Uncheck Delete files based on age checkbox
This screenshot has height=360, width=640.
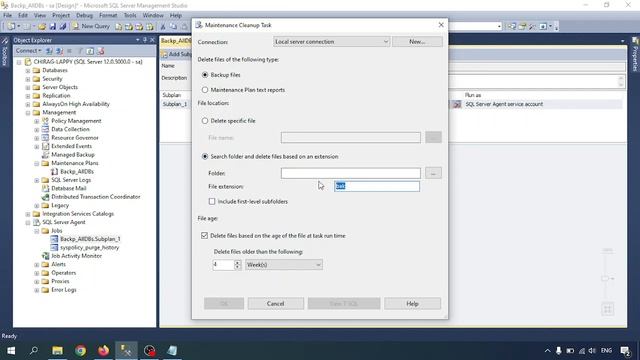(x=204, y=236)
